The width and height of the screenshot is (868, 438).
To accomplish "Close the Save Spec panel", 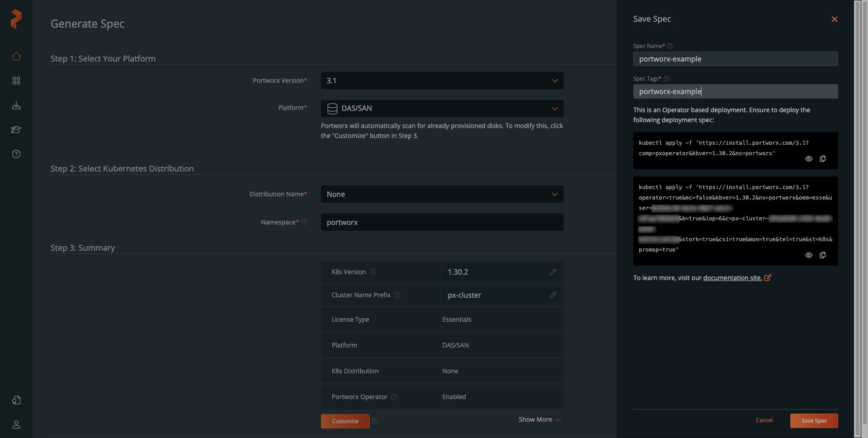I will [x=834, y=19].
